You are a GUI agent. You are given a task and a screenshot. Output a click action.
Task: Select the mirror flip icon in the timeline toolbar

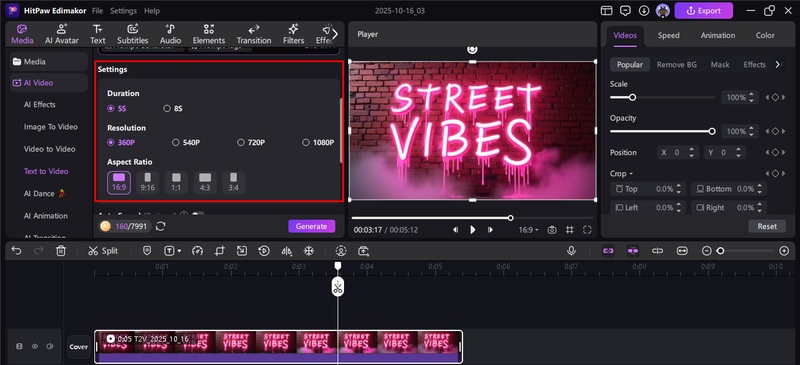click(x=286, y=251)
